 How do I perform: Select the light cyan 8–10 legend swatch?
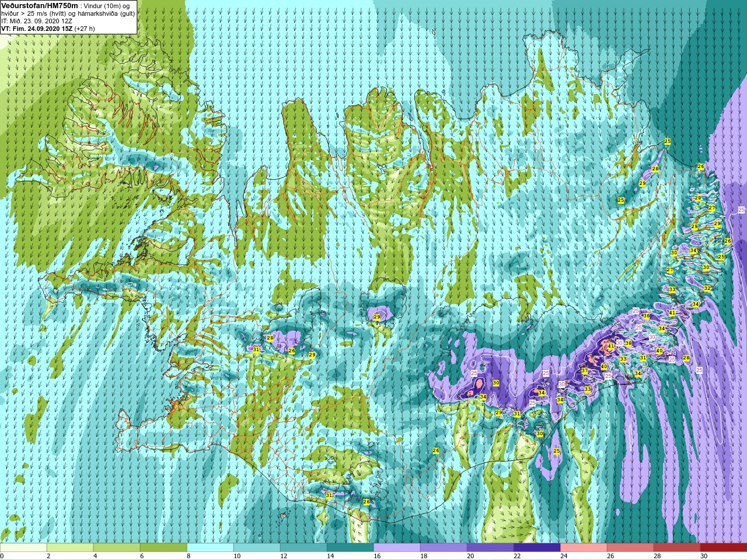(210, 548)
